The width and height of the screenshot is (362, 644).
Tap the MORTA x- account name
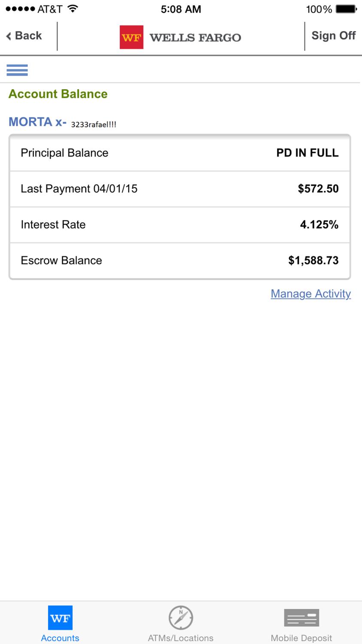click(x=38, y=122)
